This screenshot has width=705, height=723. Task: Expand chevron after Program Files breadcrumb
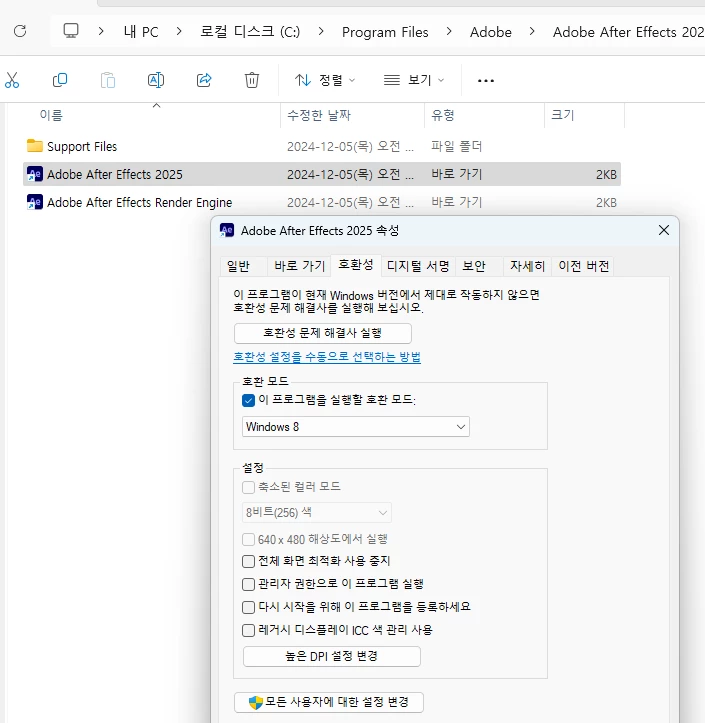pos(449,31)
